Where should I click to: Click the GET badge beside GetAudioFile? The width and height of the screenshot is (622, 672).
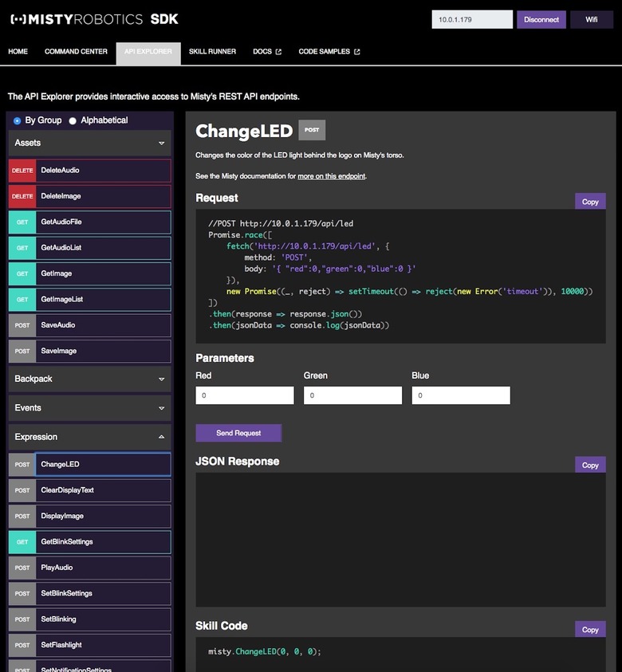point(22,222)
